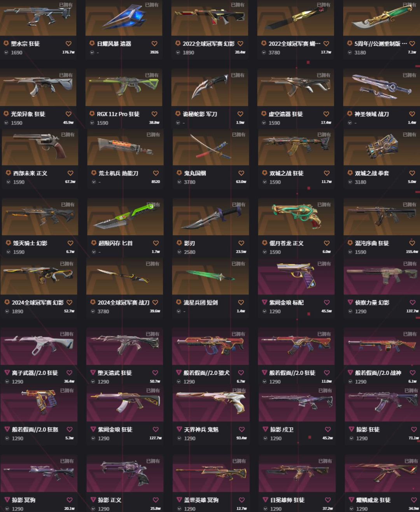Click the 偃月苍龙 正义 skin name
This screenshot has height=512, width=420.
[286, 243]
